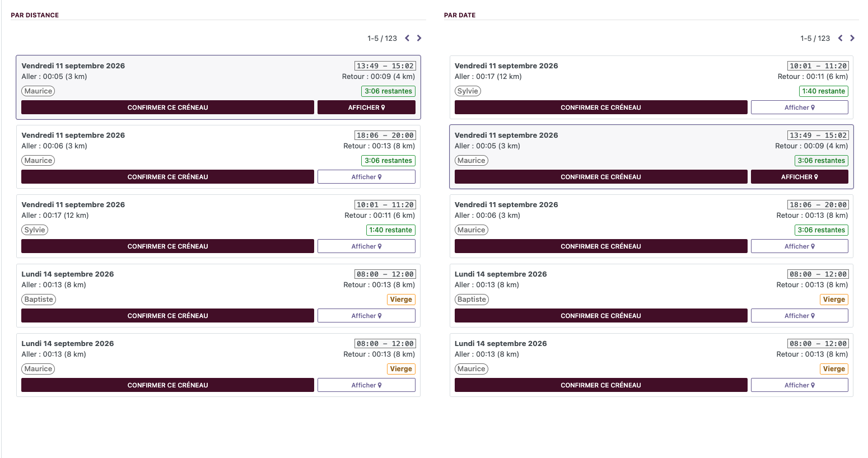This screenshot has height=458, width=868.
Task: Go to next page in Par Distance list
Action: point(419,38)
